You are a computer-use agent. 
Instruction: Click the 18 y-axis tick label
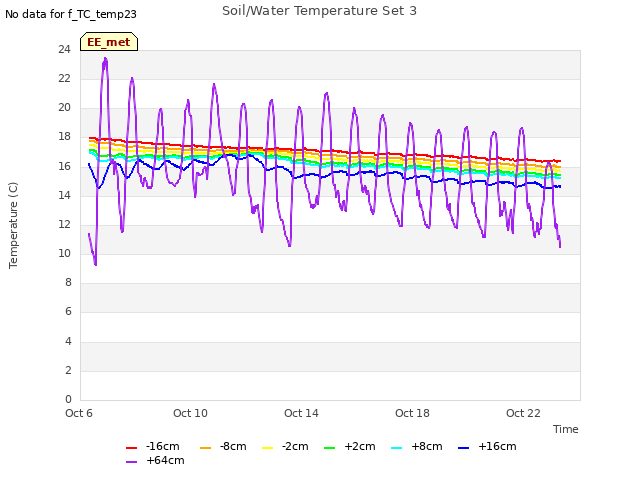[x=64, y=137]
